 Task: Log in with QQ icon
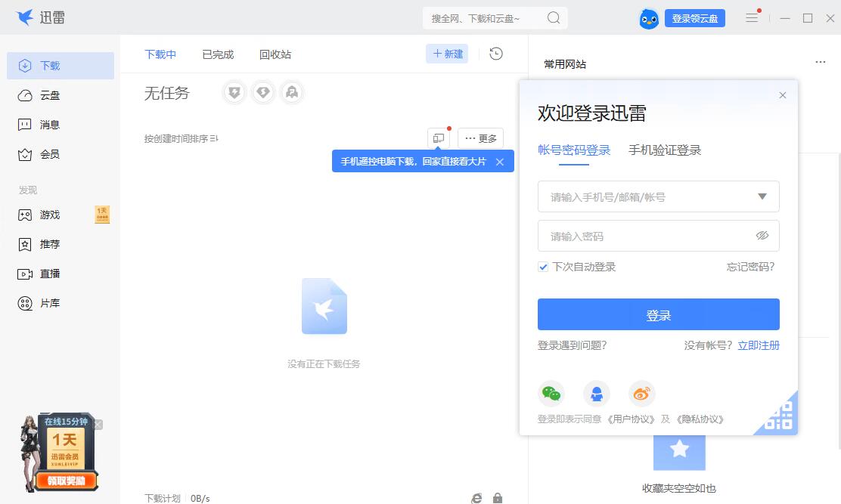coord(597,393)
